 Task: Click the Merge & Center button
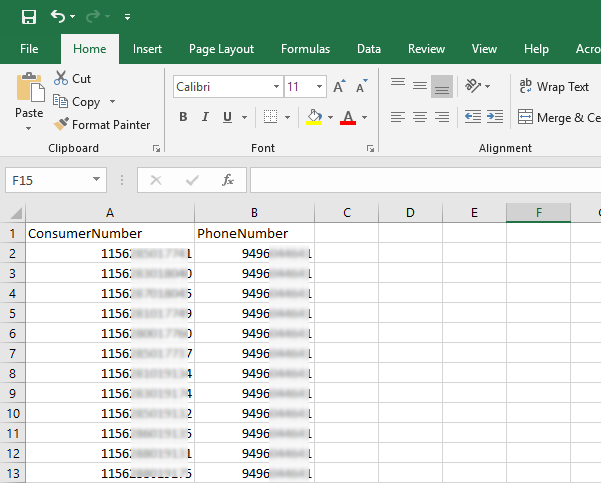557,117
